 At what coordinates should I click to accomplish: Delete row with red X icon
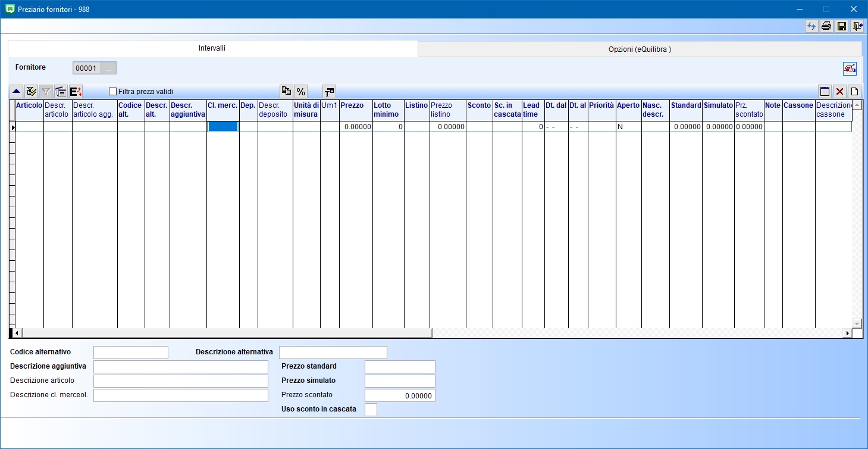click(x=839, y=92)
